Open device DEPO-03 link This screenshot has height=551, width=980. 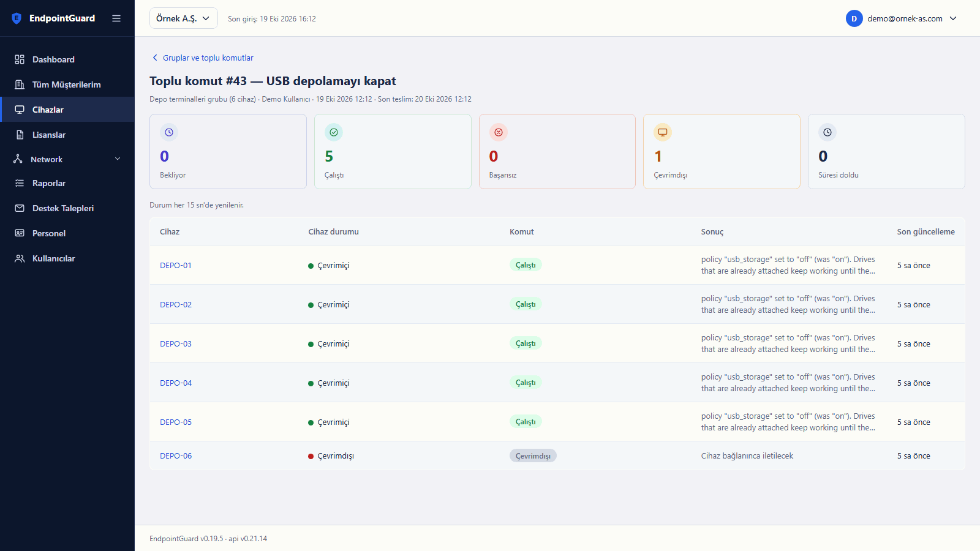pos(176,344)
